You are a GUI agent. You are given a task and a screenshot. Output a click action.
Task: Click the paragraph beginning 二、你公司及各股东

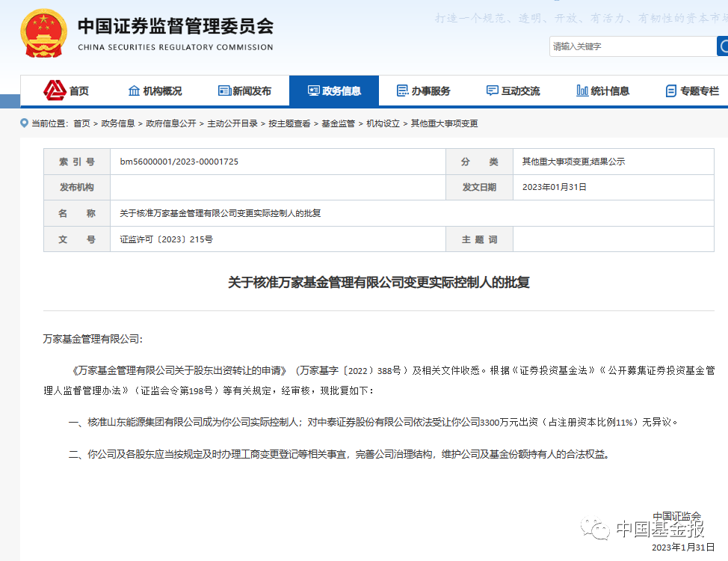click(339, 454)
